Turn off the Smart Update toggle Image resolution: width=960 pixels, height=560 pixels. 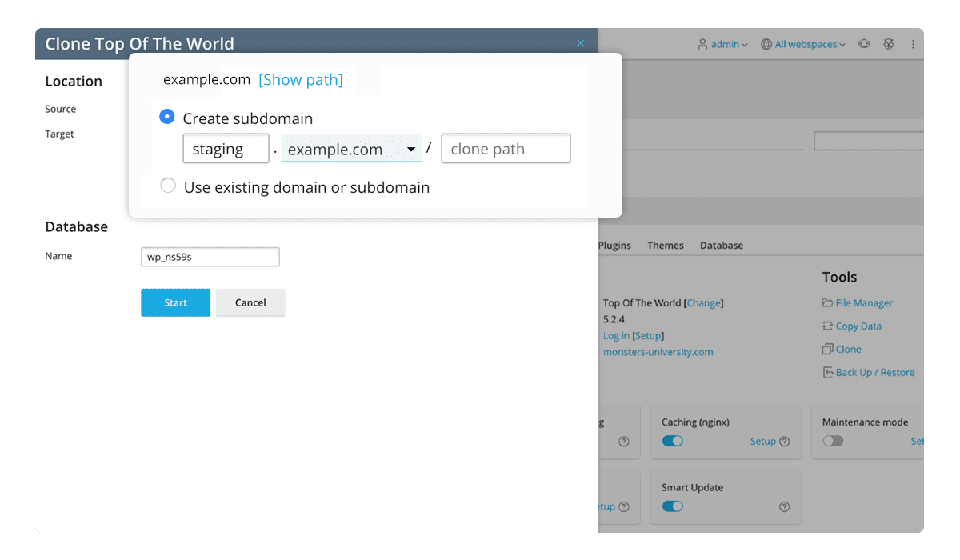(673, 506)
